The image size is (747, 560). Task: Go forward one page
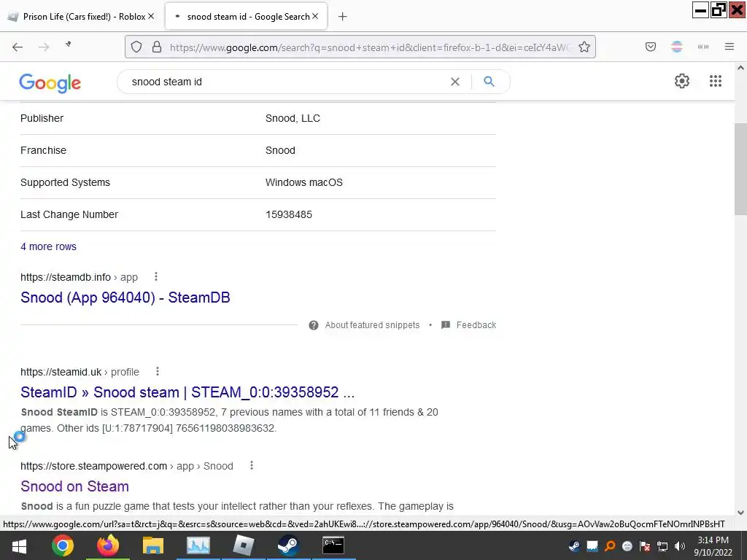(44, 47)
